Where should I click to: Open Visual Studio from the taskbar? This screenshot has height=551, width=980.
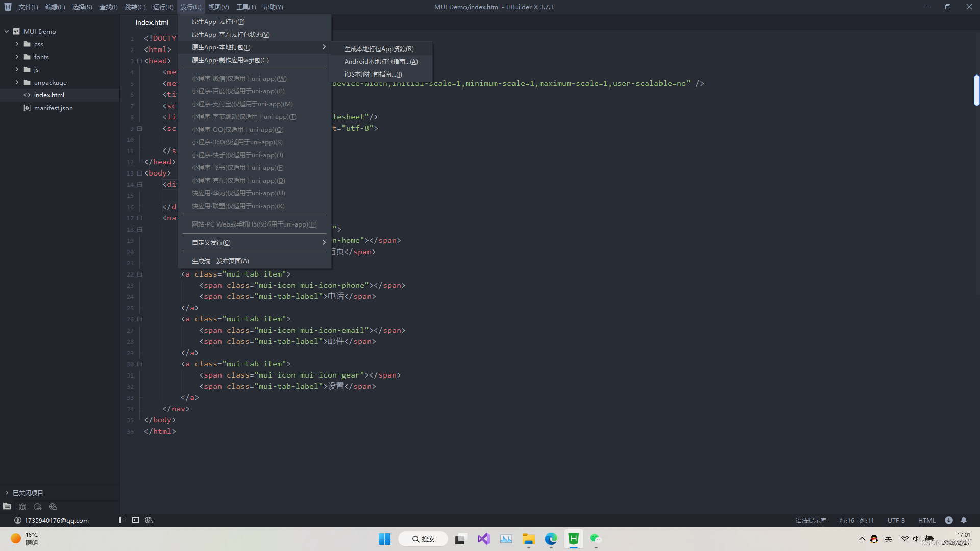(x=483, y=539)
